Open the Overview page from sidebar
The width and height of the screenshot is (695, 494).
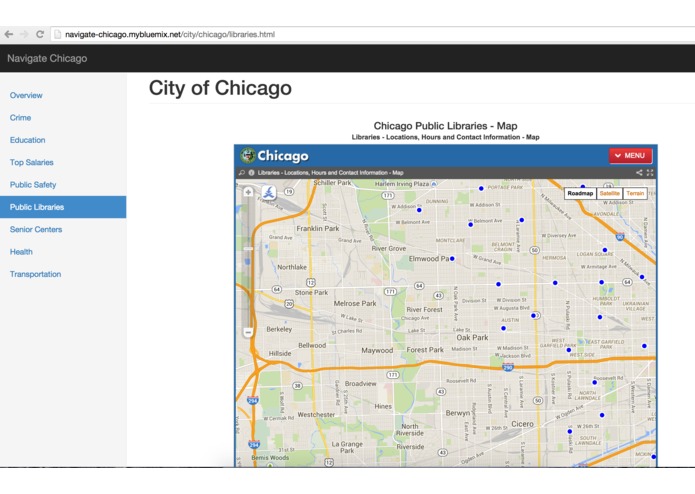(26, 95)
